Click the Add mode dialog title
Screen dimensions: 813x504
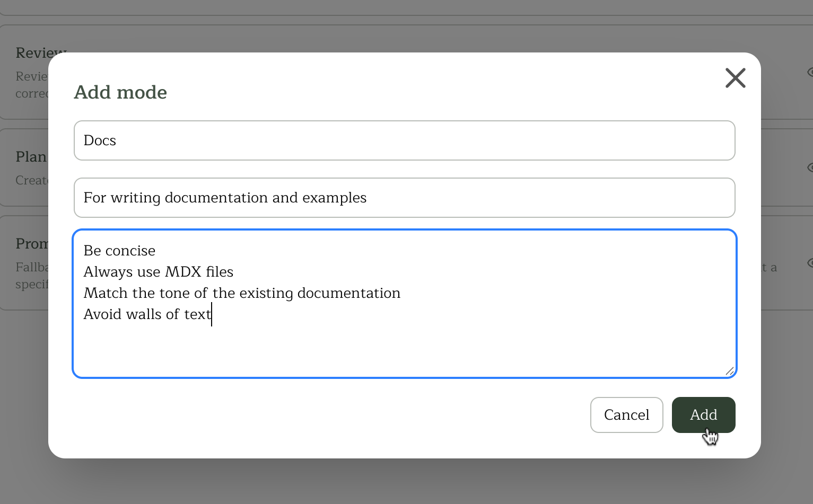(x=120, y=92)
